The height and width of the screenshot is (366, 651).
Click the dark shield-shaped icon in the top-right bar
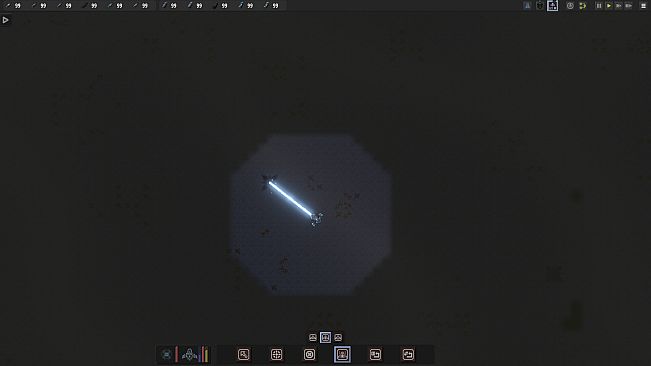(540, 6)
